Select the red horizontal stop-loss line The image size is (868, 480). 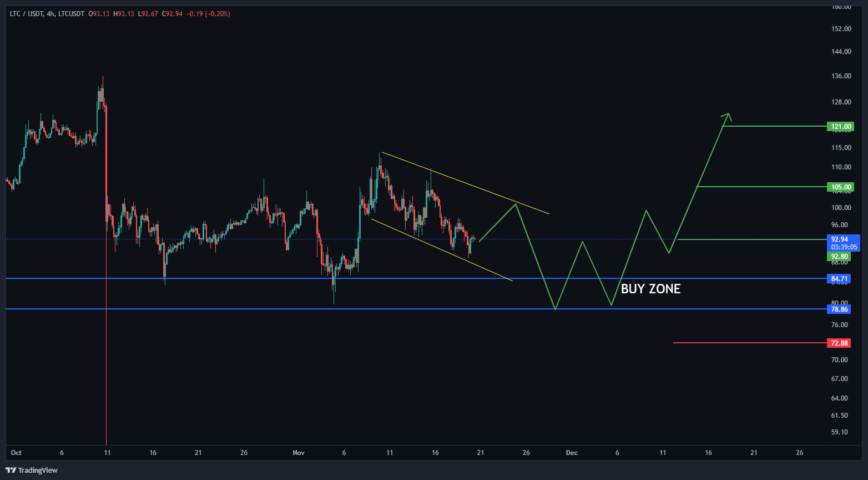click(749, 343)
